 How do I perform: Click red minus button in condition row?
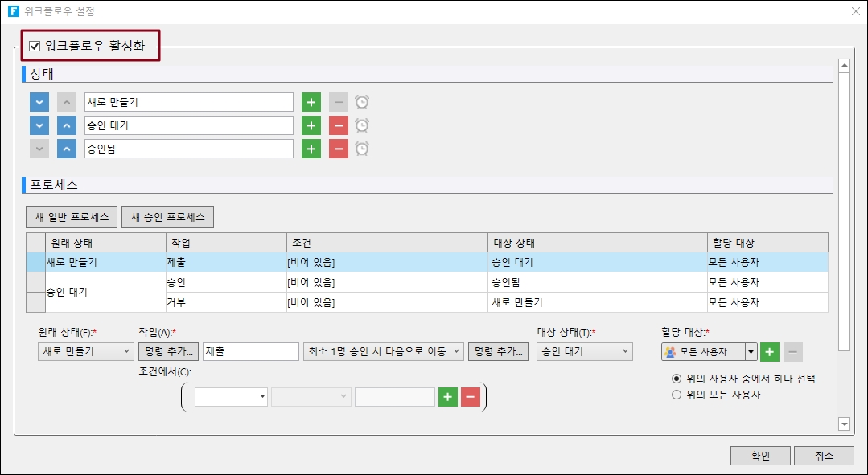(x=471, y=397)
